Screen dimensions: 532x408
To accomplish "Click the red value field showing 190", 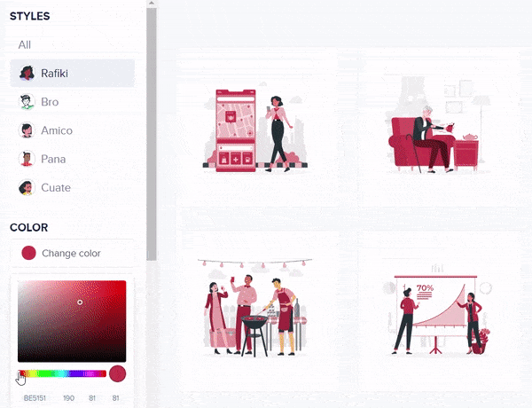I will tap(68, 398).
